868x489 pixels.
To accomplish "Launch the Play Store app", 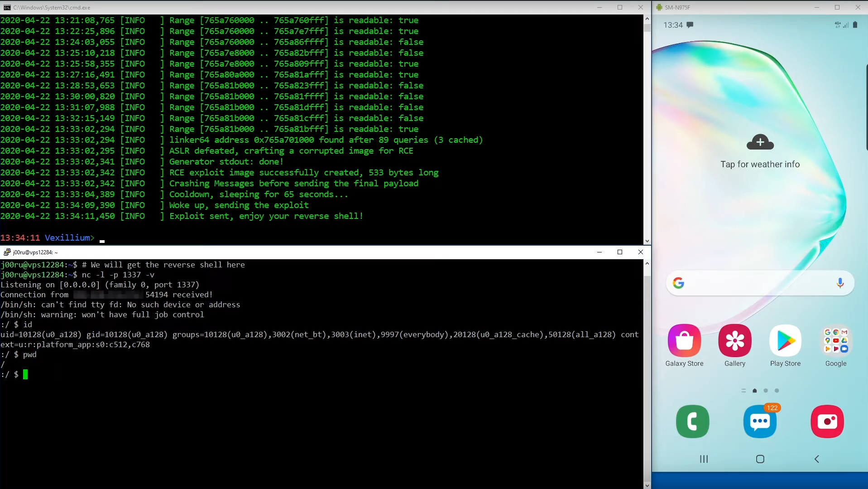I will pos(785,340).
